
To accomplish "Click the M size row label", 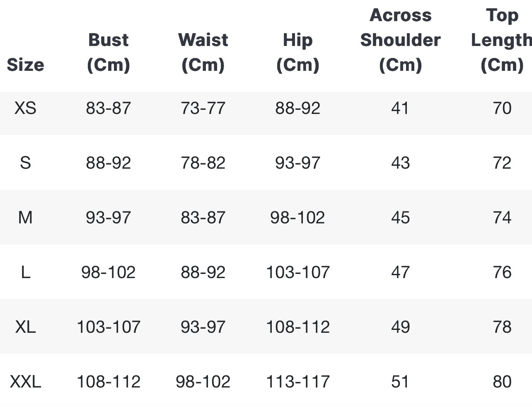I will [x=25, y=218].
